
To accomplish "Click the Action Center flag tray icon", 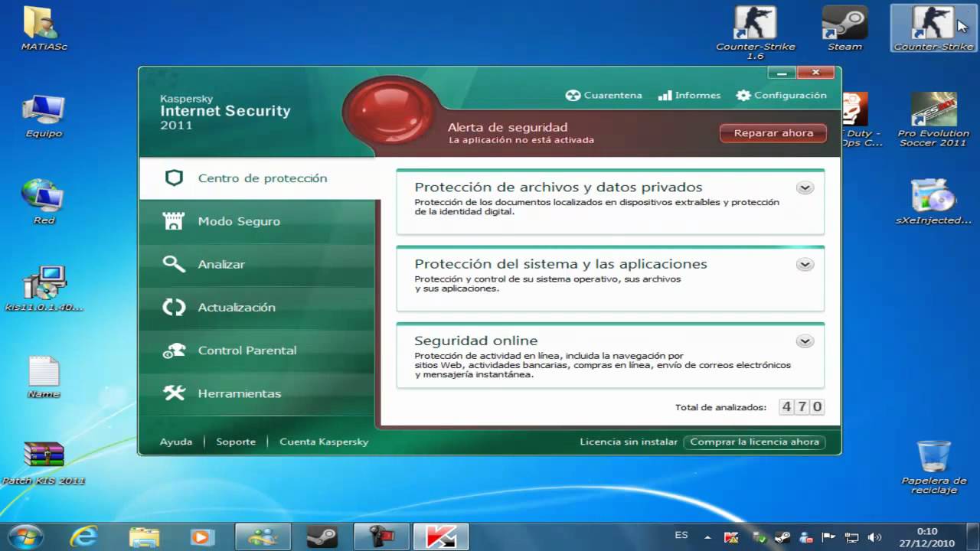I will click(x=829, y=537).
